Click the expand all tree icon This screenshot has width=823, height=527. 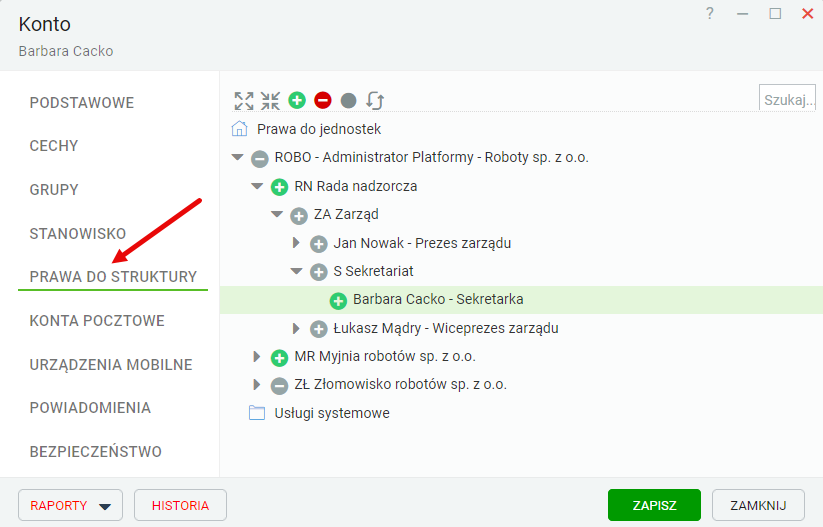(x=244, y=100)
